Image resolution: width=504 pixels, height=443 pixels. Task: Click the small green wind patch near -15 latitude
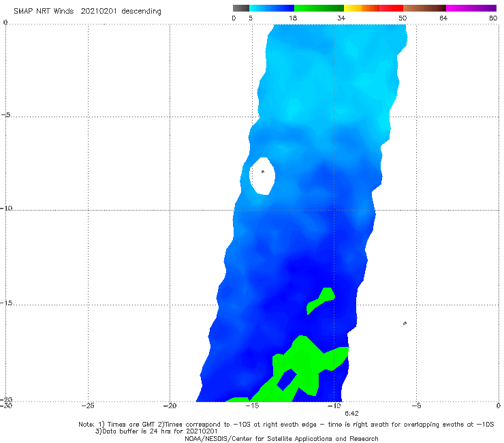coord(321,300)
